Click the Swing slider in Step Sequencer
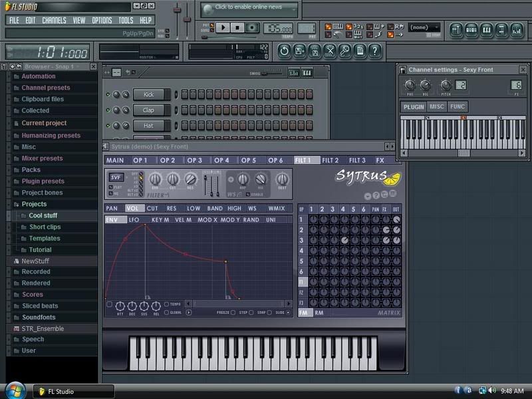The height and width of the screenshot is (399, 532). point(272,73)
